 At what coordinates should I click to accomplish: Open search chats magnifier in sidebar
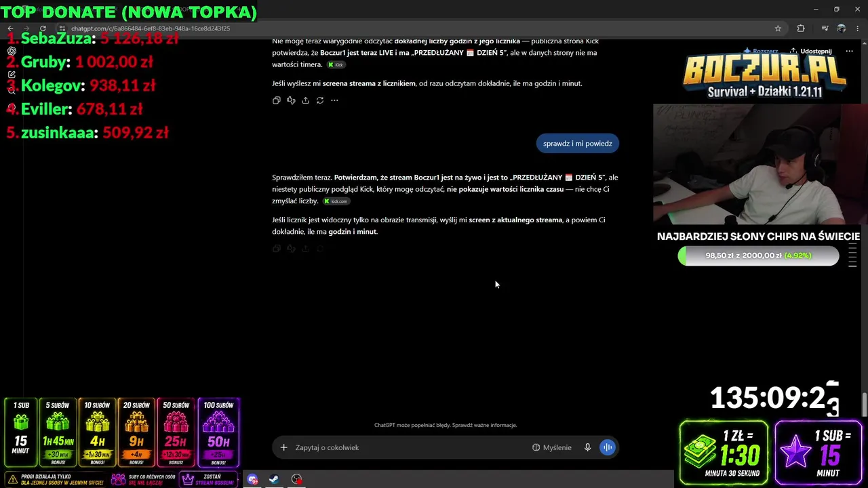pyautogui.click(x=12, y=90)
